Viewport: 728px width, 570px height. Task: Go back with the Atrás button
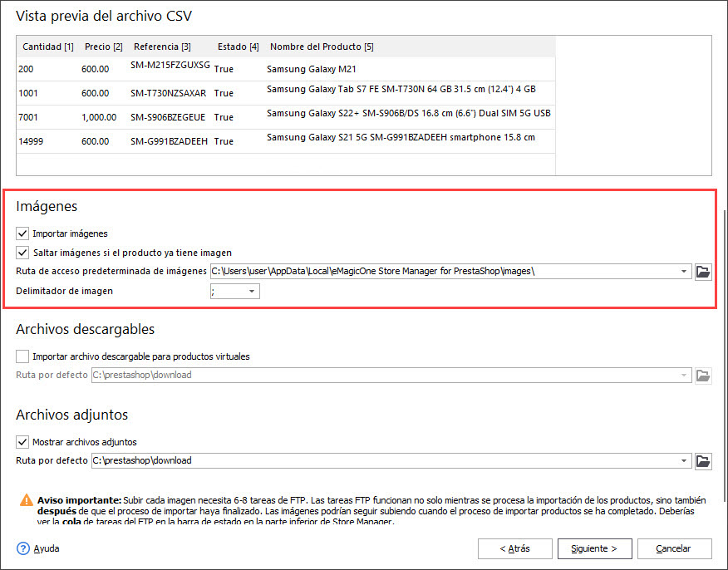[x=515, y=548]
